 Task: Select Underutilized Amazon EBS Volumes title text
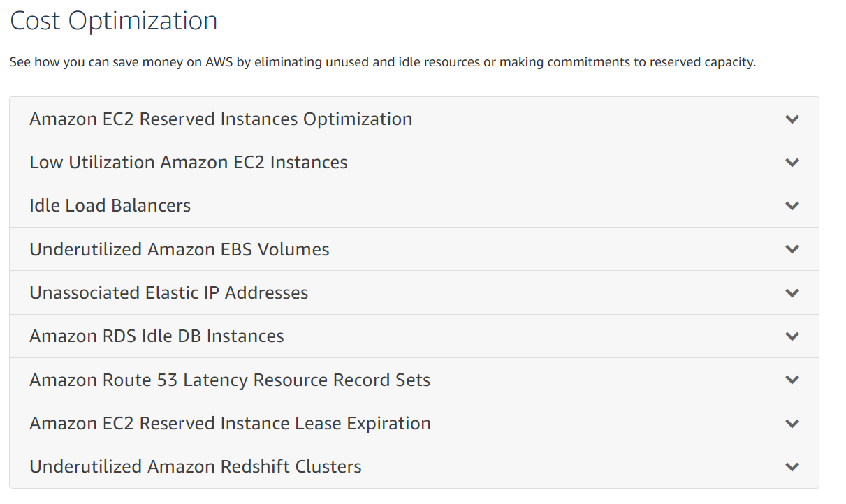[x=180, y=249]
